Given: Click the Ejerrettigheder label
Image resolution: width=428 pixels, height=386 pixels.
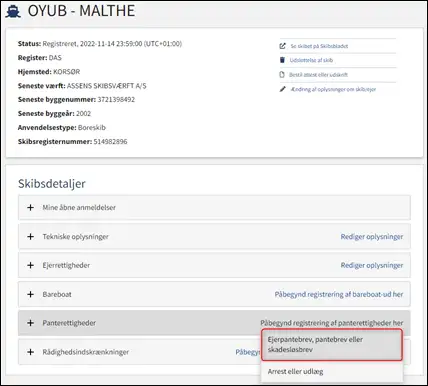Looking at the screenshot, I should pos(66,265).
